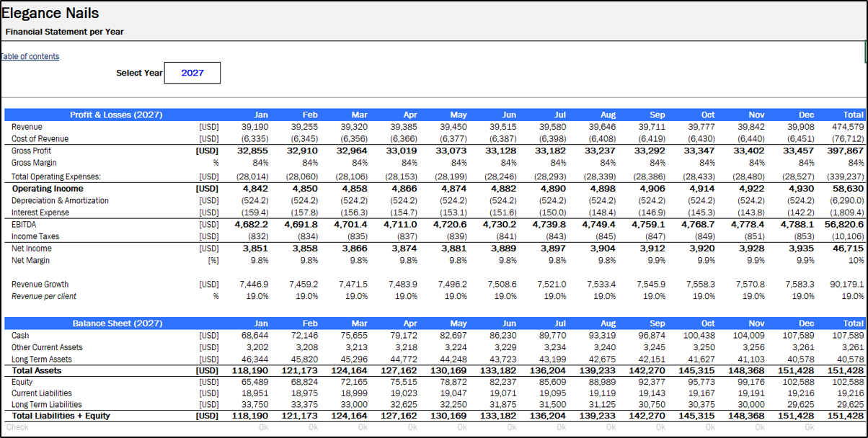Click January Cash value 68,644
Image resolution: width=868 pixels, height=438 pixels.
point(254,336)
